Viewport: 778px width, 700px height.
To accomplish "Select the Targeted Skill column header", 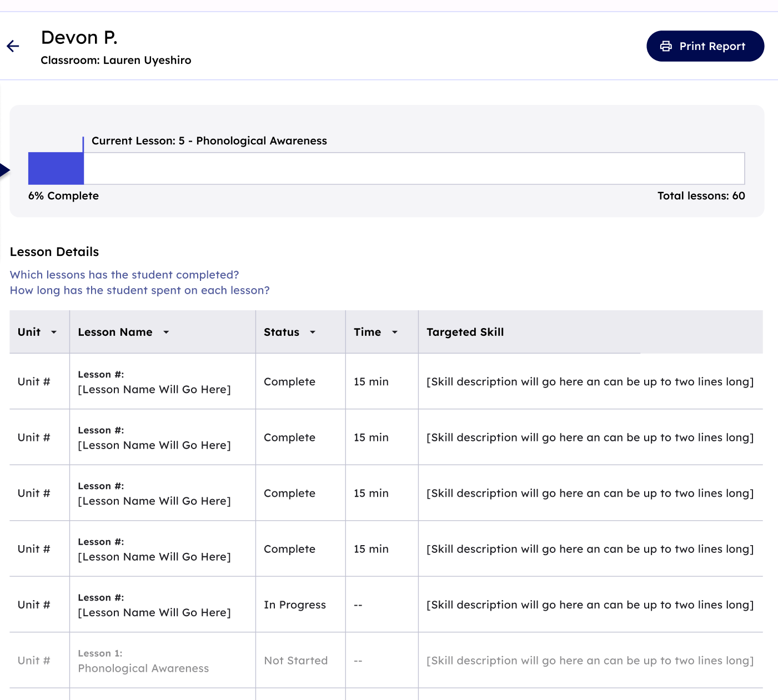I will [465, 332].
